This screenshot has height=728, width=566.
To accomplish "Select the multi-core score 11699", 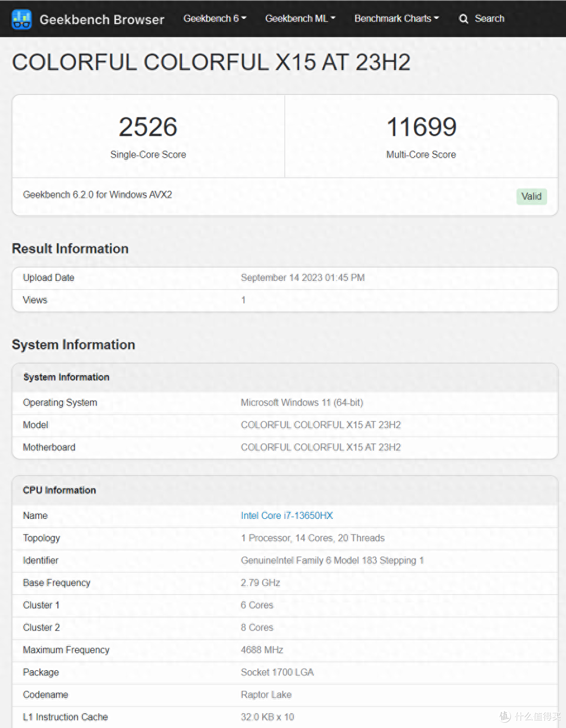I will point(421,127).
